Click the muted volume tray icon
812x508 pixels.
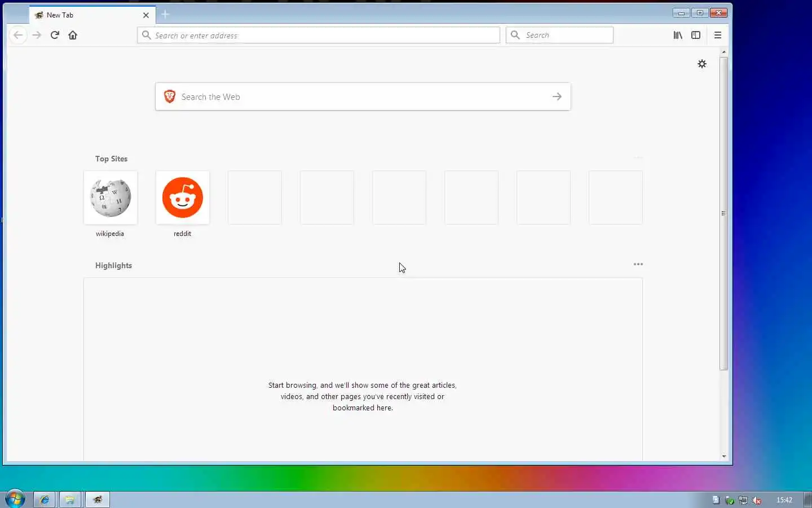point(757,500)
